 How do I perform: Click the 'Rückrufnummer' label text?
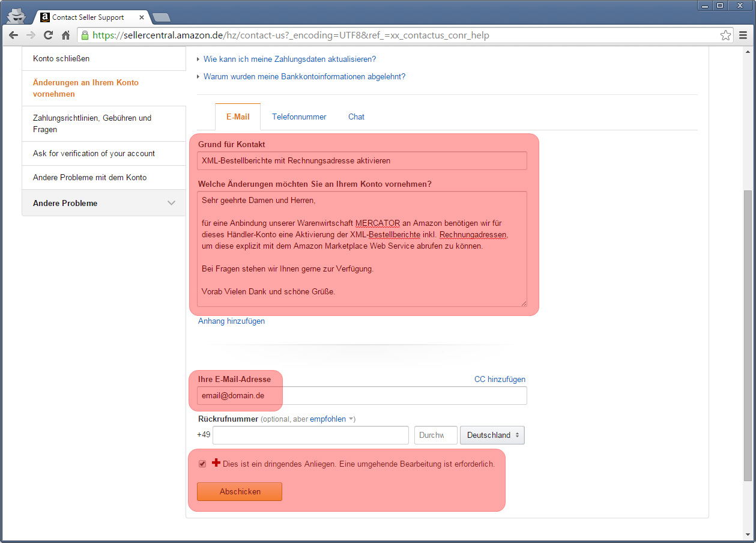pyautogui.click(x=228, y=419)
